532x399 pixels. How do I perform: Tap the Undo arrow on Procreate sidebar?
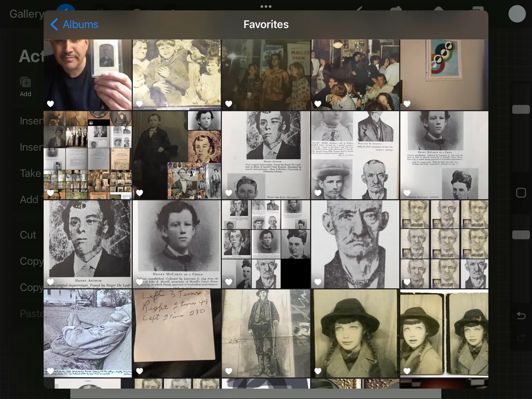521,316
